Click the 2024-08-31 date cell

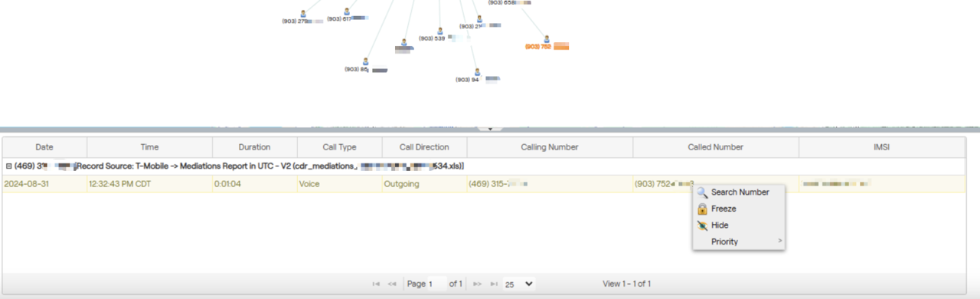coord(44,184)
